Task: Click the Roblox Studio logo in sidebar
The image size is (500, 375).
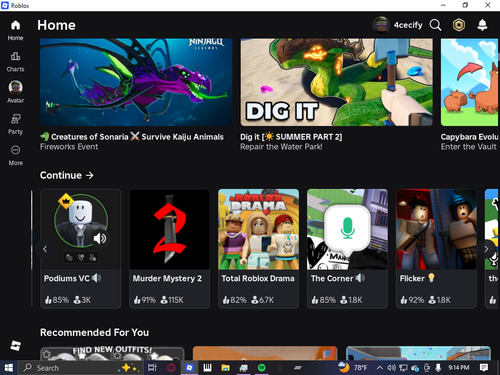Action: point(15,345)
